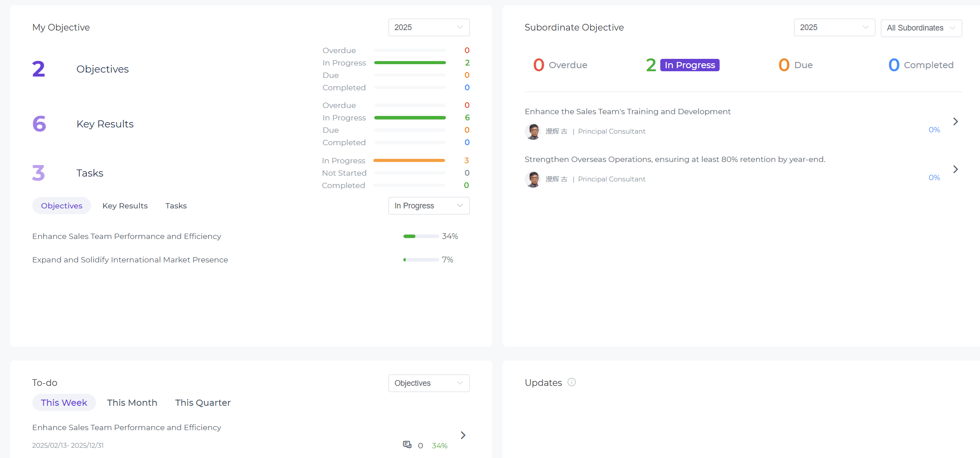Click the chevron on the To-do objective row
Viewport: 980px width, 458px height.
463,435
